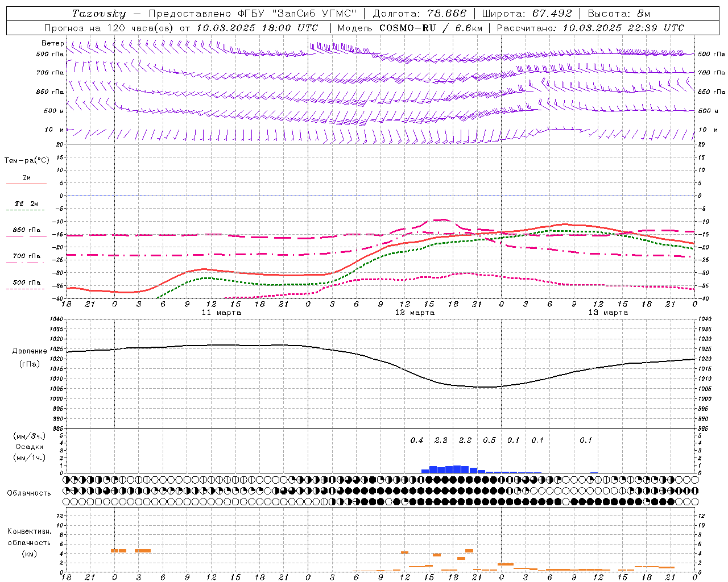728x582 pixels.
Task: Click the Td 2м dew point legend entry
Action: (27, 203)
